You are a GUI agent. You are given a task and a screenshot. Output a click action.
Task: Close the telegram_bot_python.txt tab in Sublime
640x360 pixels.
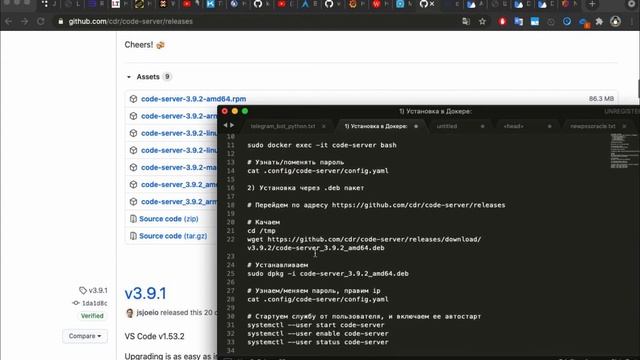[x=324, y=126]
